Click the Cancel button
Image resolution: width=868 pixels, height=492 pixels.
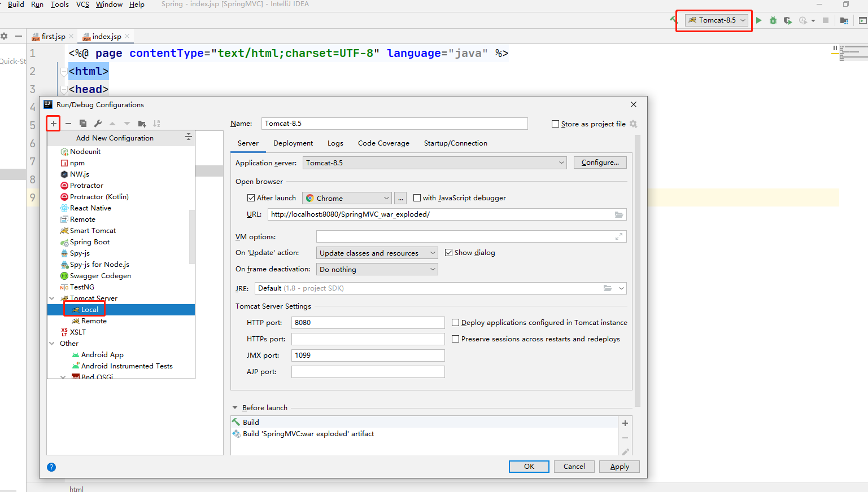click(574, 467)
